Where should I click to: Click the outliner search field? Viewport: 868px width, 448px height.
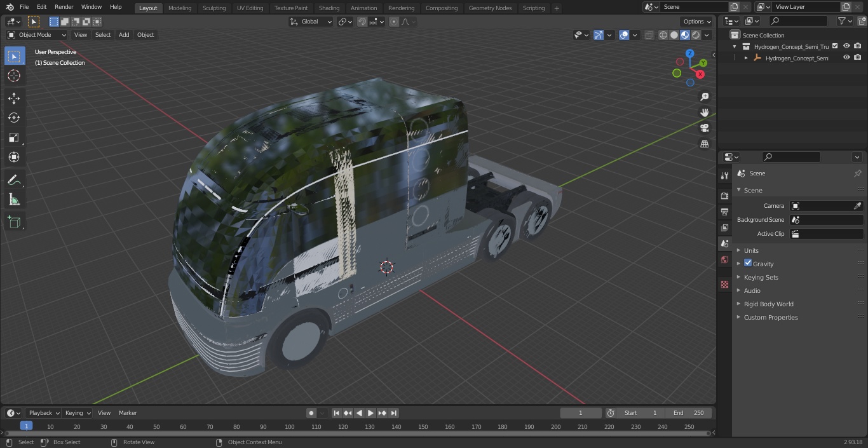pos(797,22)
